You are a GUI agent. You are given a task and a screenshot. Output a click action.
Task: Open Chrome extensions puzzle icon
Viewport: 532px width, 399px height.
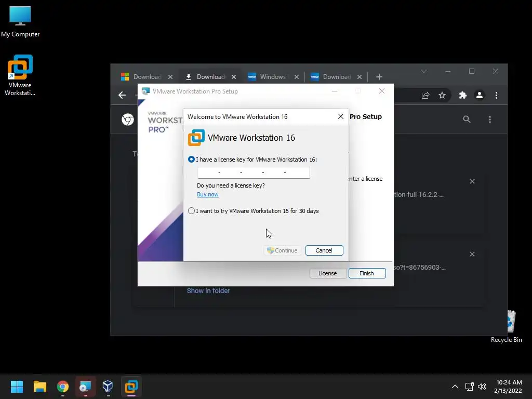(x=463, y=96)
